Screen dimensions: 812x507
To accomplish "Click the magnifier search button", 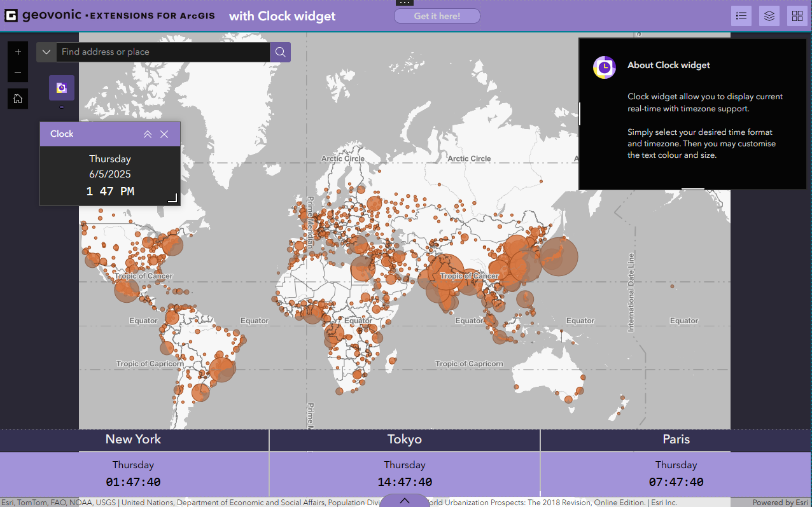I will coord(281,52).
